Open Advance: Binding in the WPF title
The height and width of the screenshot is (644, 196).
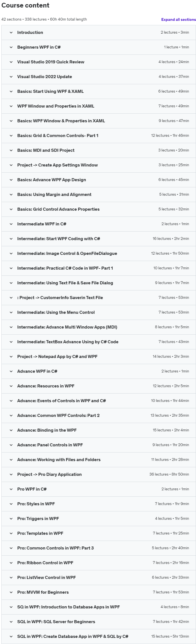point(47,430)
